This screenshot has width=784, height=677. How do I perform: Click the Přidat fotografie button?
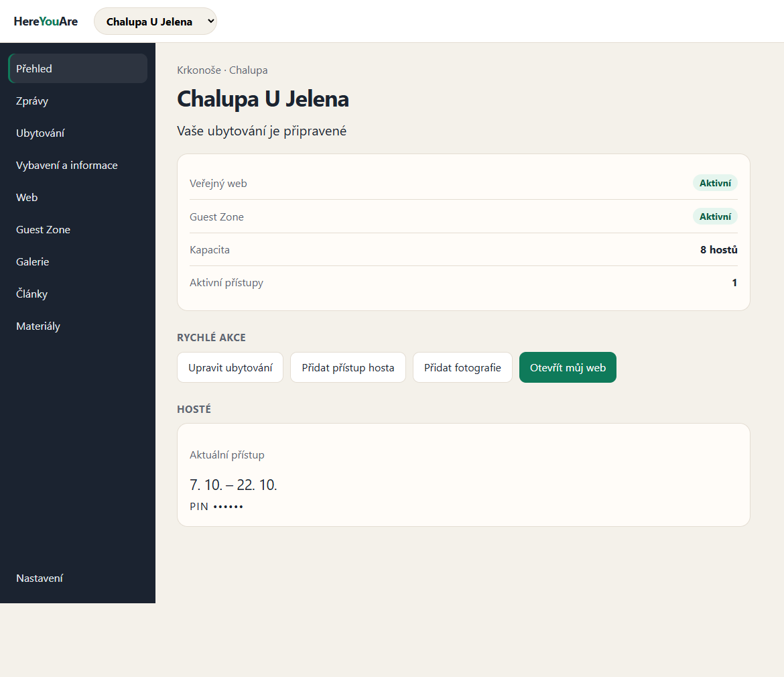coord(462,367)
